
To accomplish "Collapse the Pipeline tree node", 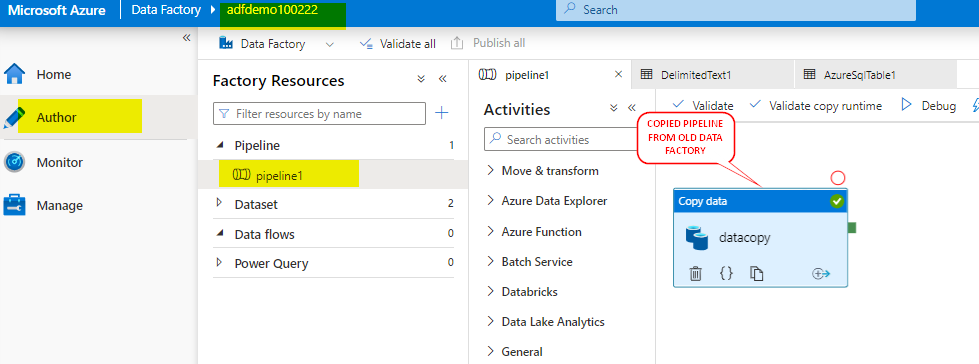I will point(219,145).
